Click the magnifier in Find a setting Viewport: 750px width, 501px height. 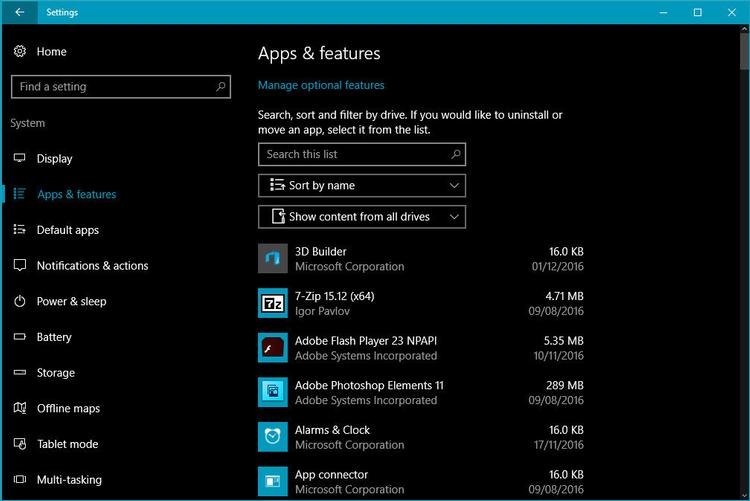[221, 87]
